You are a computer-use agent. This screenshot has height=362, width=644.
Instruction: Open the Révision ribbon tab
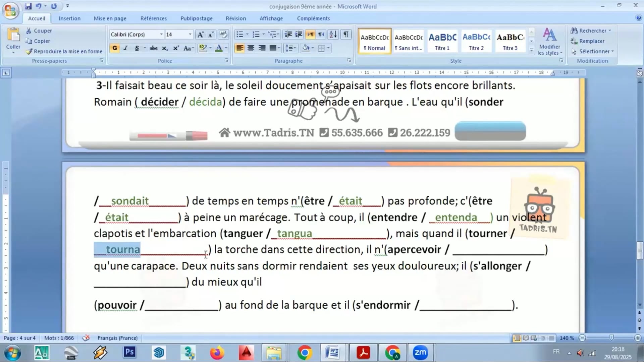pyautogui.click(x=235, y=18)
